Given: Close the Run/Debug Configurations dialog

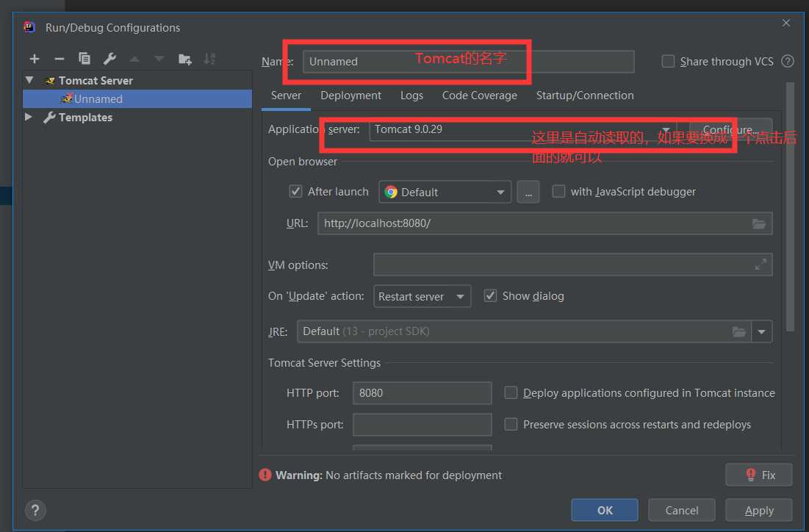Looking at the screenshot, I should 785,24.
